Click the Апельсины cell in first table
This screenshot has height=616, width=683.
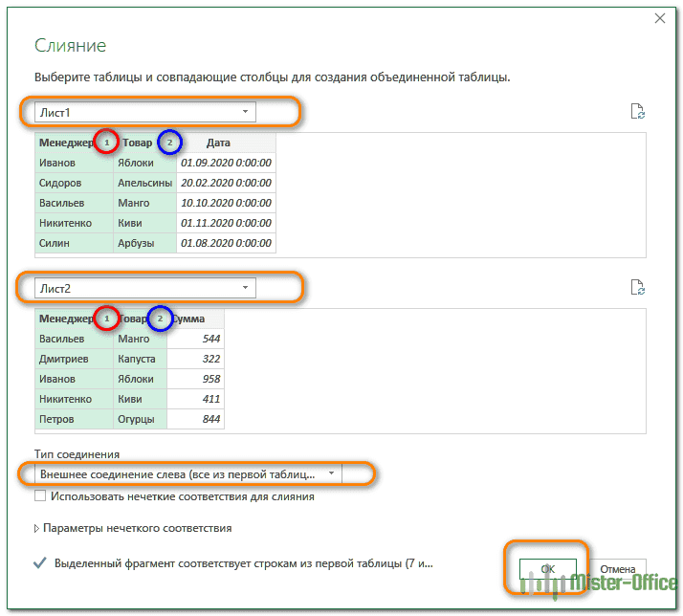pos(144,183)
